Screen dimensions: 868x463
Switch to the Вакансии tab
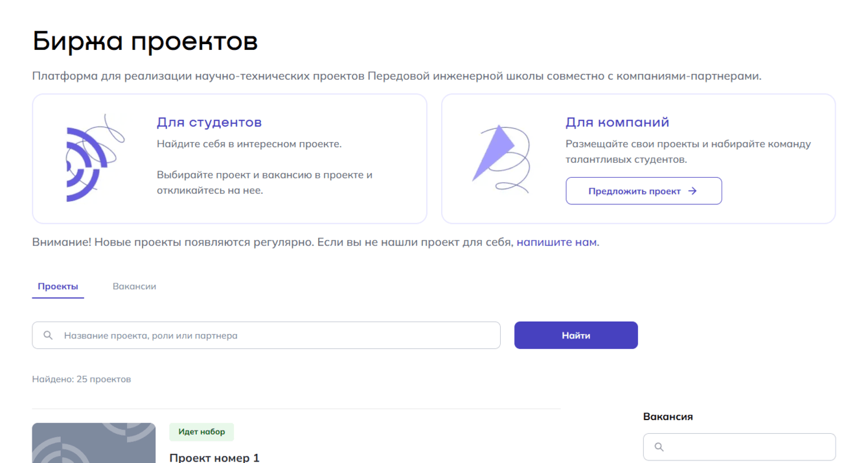point(134,287)
